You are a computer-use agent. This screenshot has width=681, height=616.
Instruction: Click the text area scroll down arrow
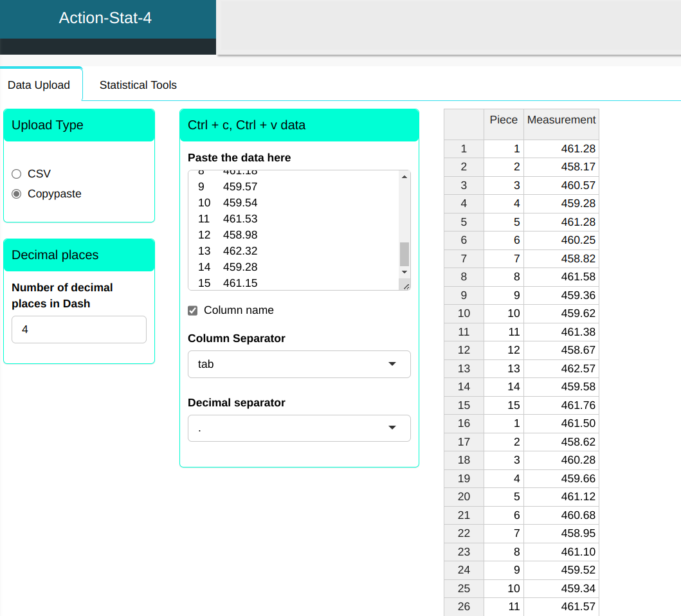coord(404,272)
